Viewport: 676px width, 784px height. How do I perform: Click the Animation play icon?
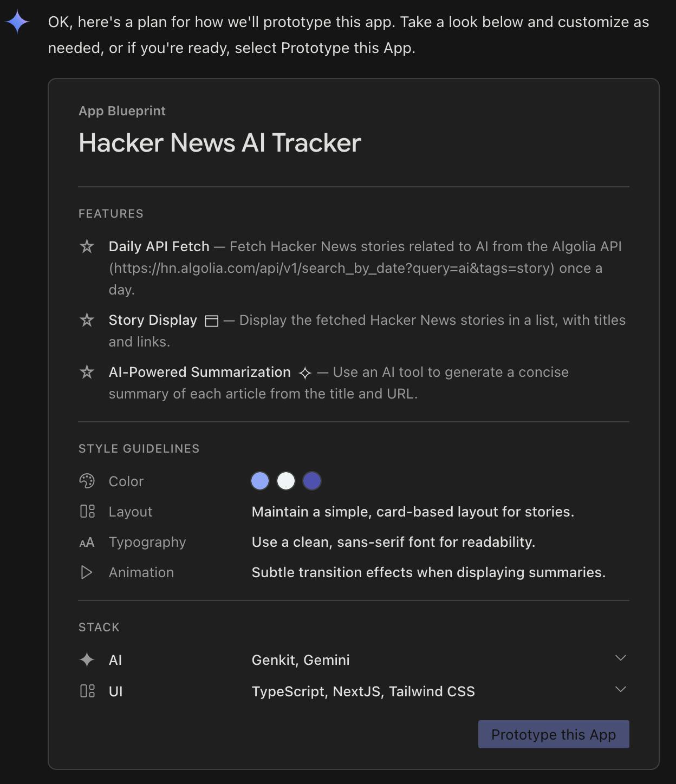[x=87, y=572]
